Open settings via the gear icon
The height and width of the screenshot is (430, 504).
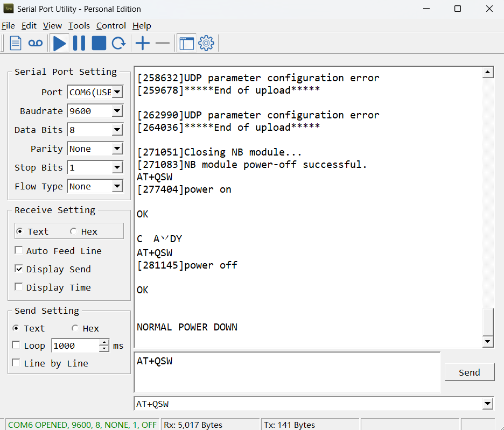(206, 43)
